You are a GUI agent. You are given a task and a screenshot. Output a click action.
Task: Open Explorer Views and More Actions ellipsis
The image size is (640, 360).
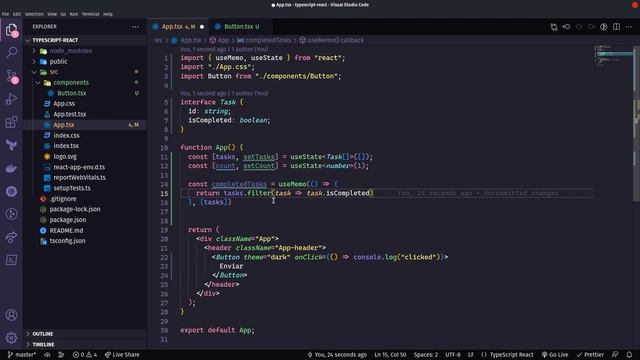[135, 27]
